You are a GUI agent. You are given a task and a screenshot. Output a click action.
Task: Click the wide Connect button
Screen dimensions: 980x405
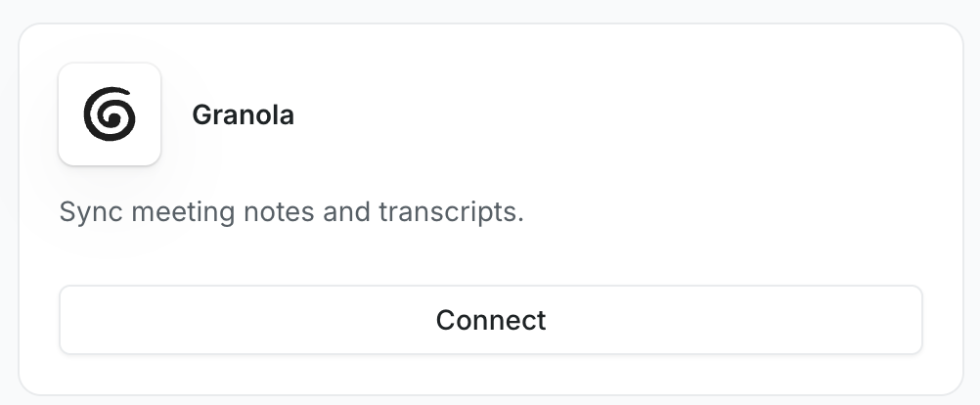click(x=490, y=320)
